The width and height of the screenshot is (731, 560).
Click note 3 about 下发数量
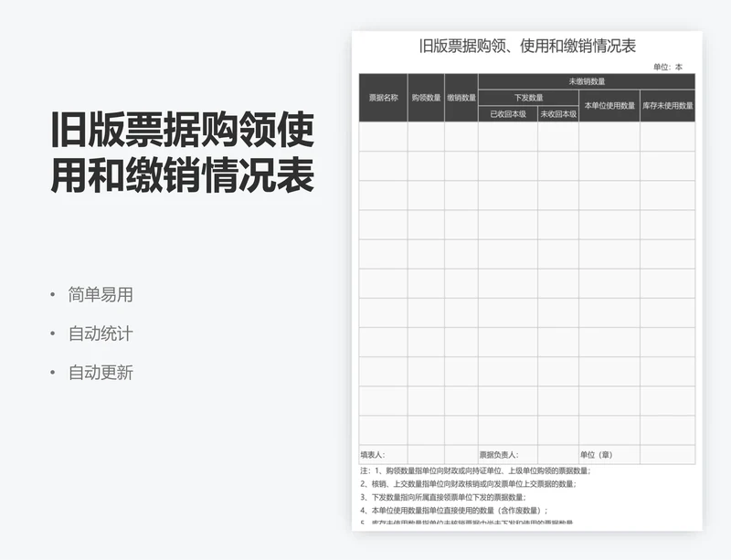pos(443,497)
